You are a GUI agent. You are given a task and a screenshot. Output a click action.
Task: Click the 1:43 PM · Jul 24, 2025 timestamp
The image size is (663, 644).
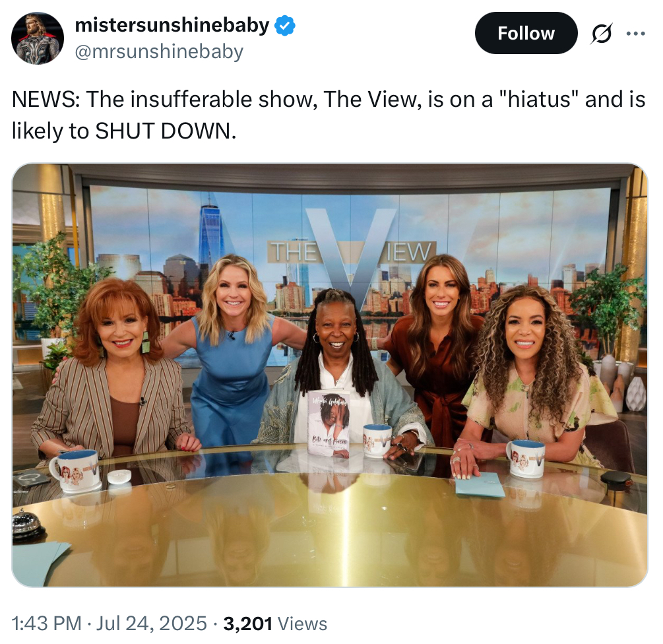click(x=110, y=624)
